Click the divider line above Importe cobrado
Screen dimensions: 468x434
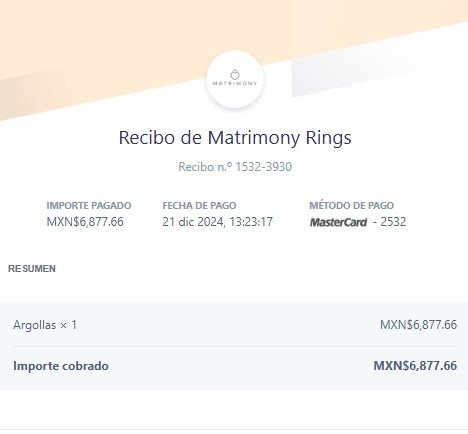[235, 346]
